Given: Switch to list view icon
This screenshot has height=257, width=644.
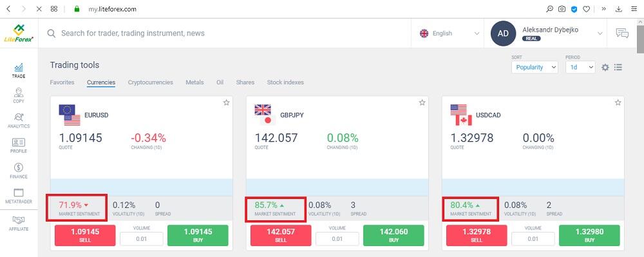Looking at the screenshot, I should pyautogui.click(x=618, y=68).
